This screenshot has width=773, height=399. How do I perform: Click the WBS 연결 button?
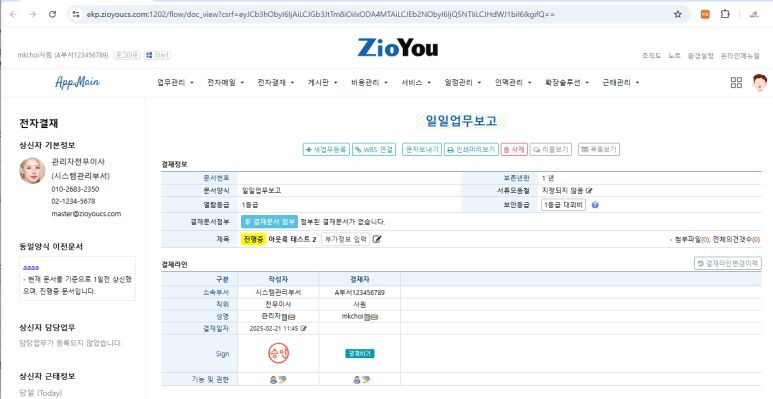pos(374,149)
